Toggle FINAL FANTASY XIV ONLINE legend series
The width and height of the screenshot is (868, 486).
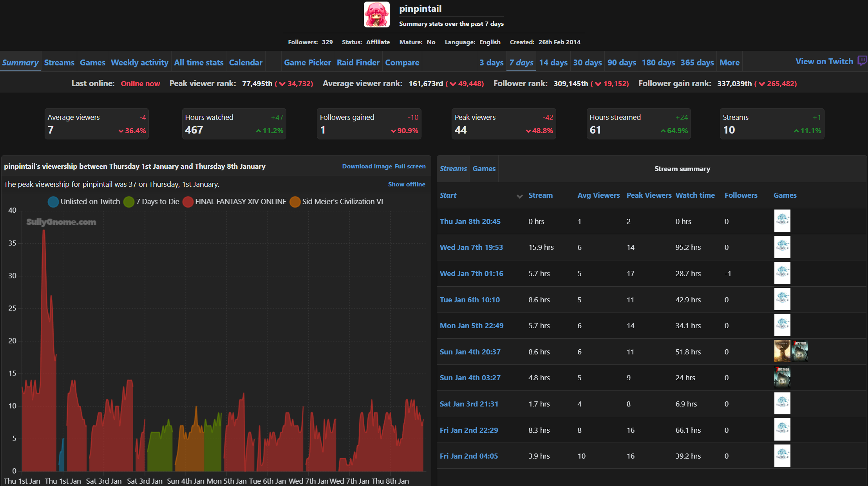click(240, 202)
